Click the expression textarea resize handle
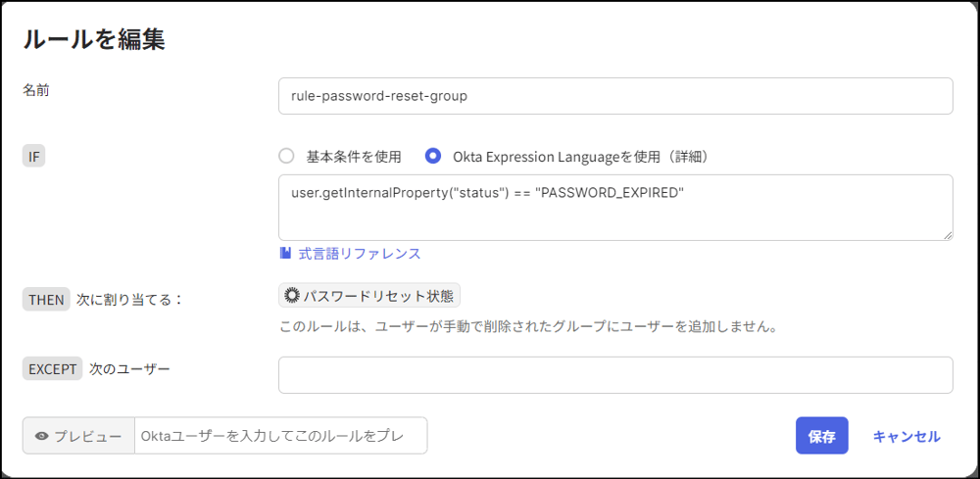Screen dimensions: 980x479 (x=948, y=235)
